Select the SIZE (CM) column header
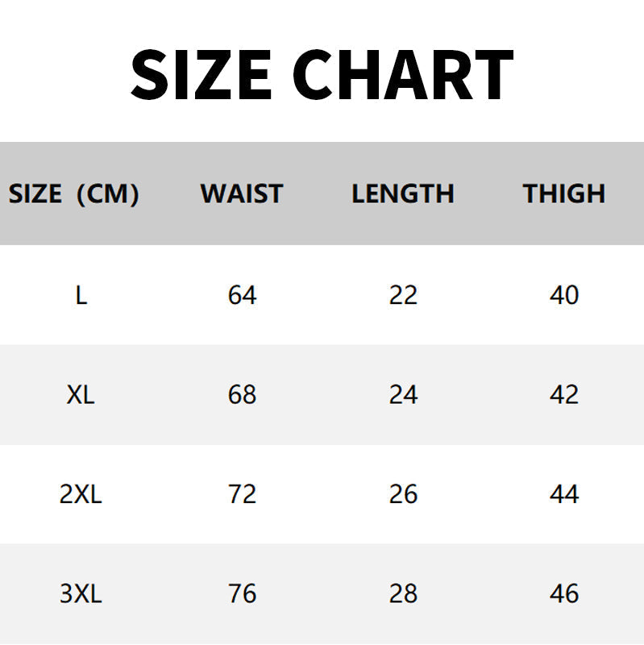This screenshot has width=644, height=645. 73,193
